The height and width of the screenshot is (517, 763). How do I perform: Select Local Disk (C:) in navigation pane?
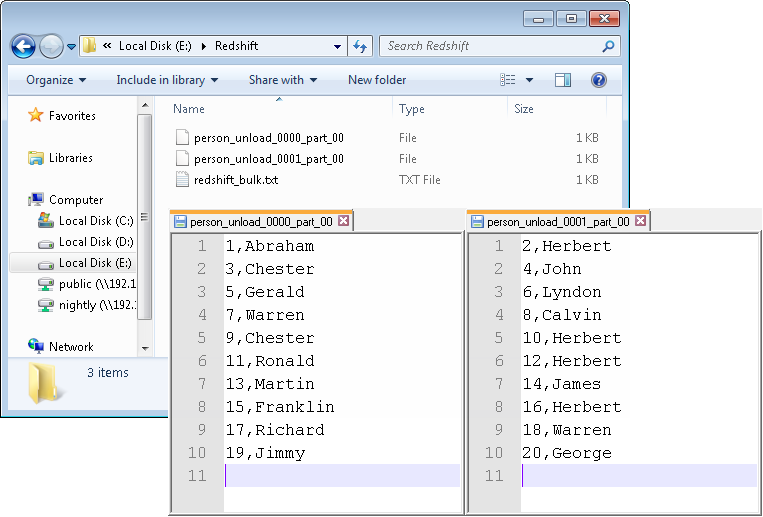(x=96, y=221)
